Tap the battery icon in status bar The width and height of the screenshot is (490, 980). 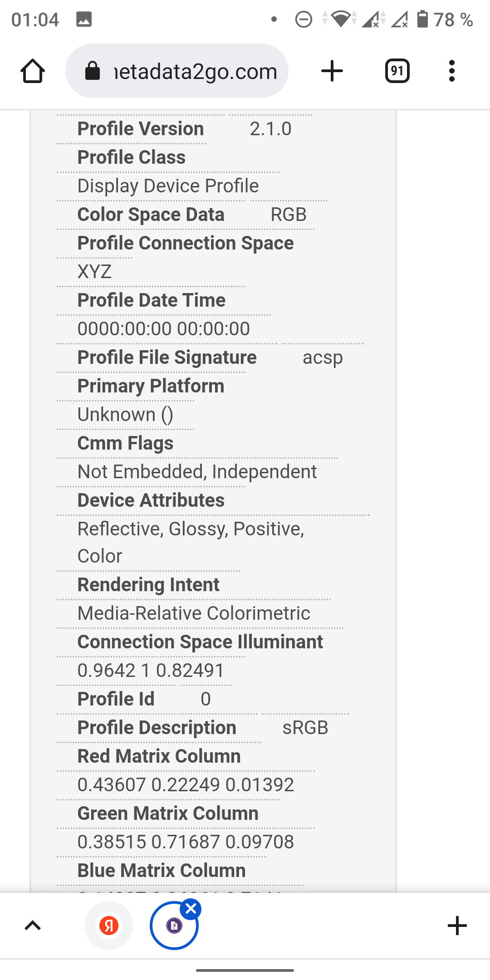pyautogui.click(x=422, y=20)
